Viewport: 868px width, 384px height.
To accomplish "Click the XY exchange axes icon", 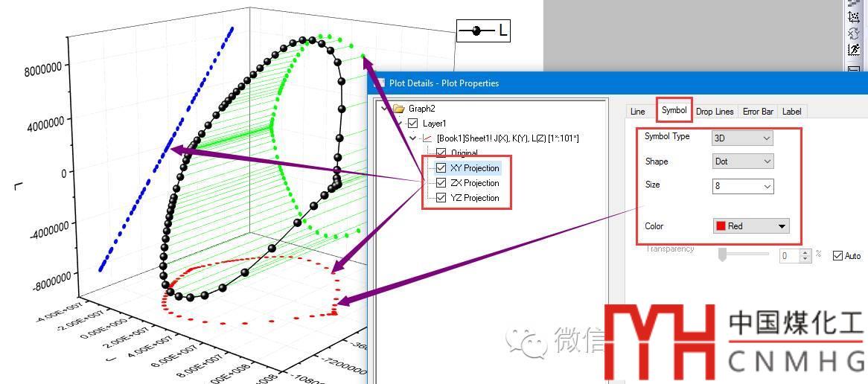I will 853,32.
